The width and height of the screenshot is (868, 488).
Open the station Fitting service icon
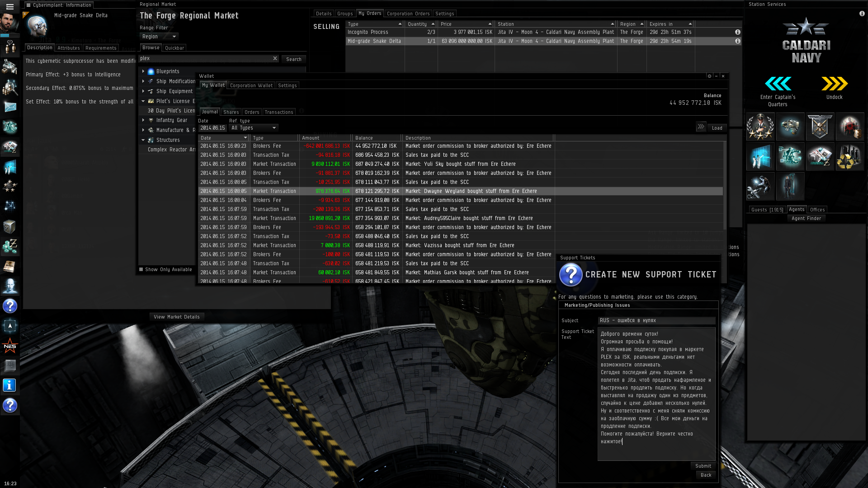tap(790, 156)
